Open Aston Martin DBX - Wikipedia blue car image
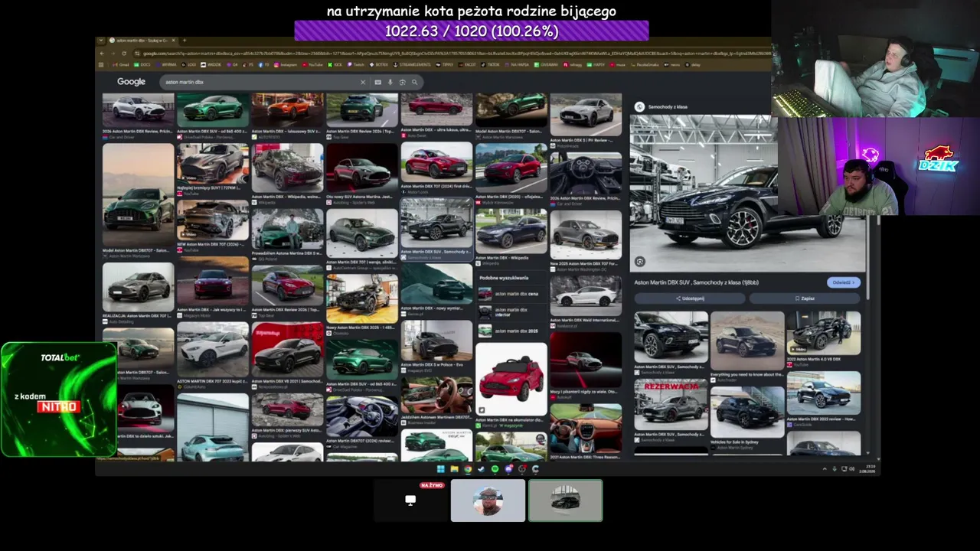The height and width of the screenshot is (551, 980). [511, 230]
